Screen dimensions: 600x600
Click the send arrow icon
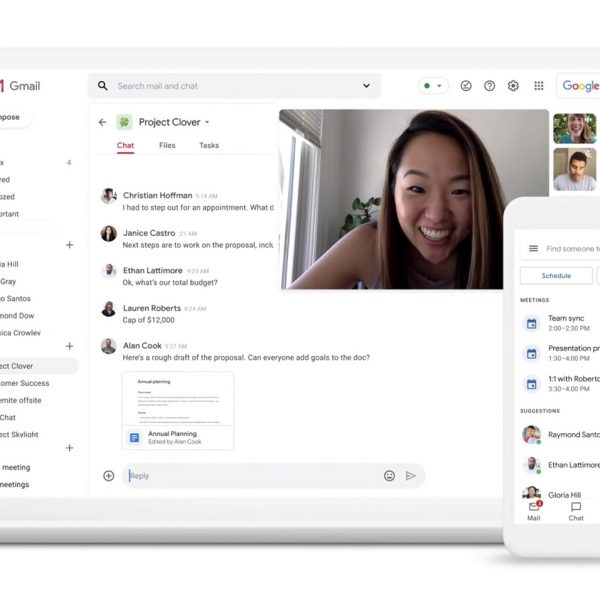411,476
